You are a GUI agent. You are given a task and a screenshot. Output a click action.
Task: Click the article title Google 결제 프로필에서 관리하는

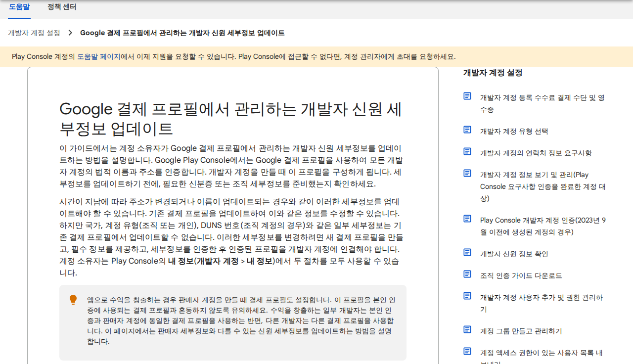pos(230,118)
